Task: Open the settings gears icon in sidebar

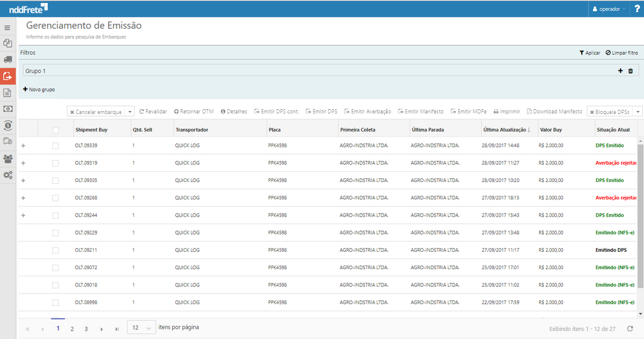Action: click(8, 175)
